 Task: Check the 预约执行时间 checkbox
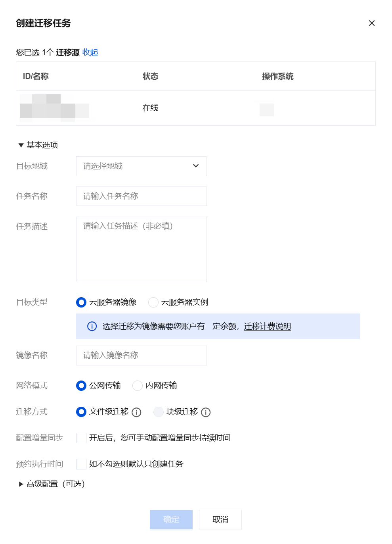[81, 464]
